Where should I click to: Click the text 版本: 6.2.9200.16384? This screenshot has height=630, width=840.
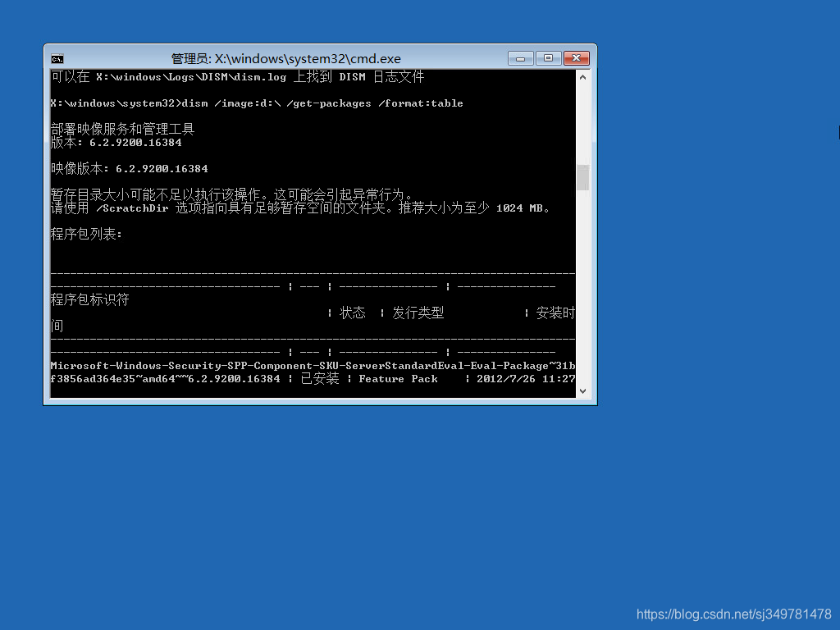pyautogui.click(x=116, y=143)
